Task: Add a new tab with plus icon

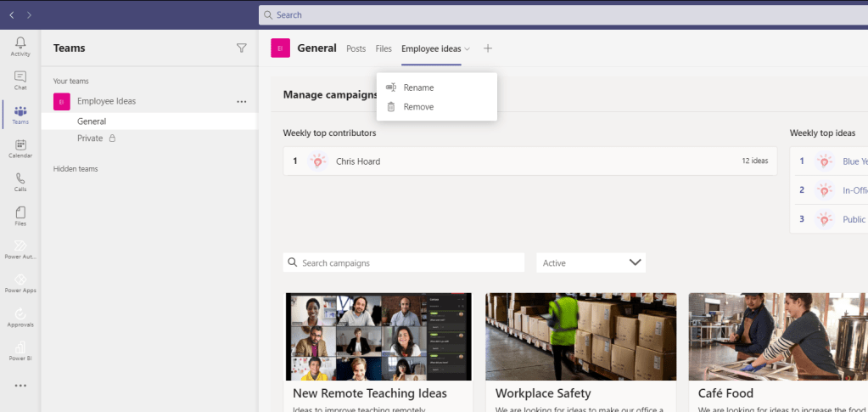Action: coord(488,48)
